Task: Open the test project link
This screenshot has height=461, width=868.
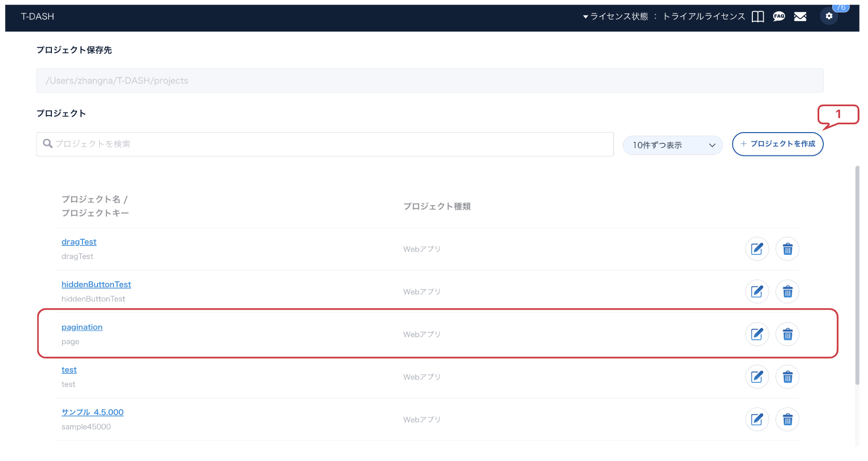Action: tap(69, 370)
